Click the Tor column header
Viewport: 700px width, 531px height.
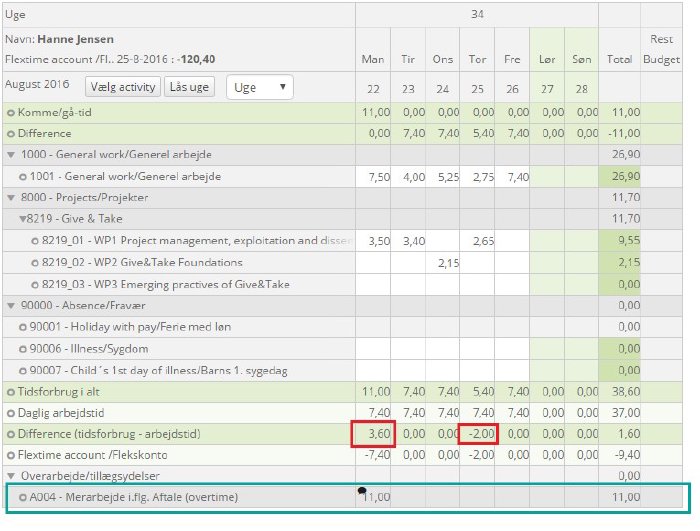point(478,59)
